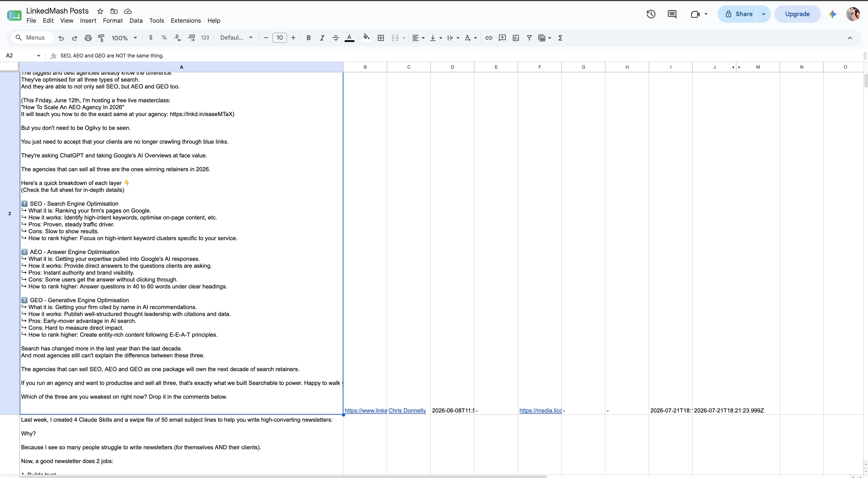
Task: Open the Name box dropdown arrow
Action: [38, 56]
